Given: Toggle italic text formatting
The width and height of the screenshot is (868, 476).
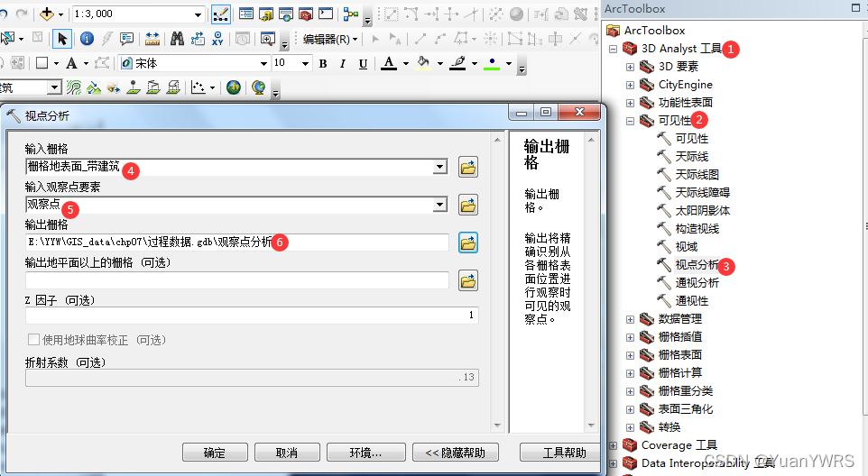Looking at the screenshot, I should coord(343,64).
